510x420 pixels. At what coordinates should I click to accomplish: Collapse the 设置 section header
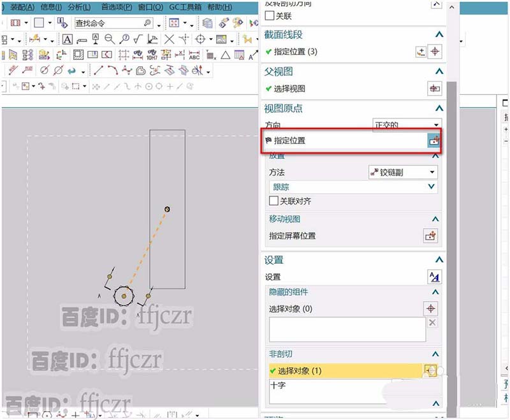[x=439, y=259]
